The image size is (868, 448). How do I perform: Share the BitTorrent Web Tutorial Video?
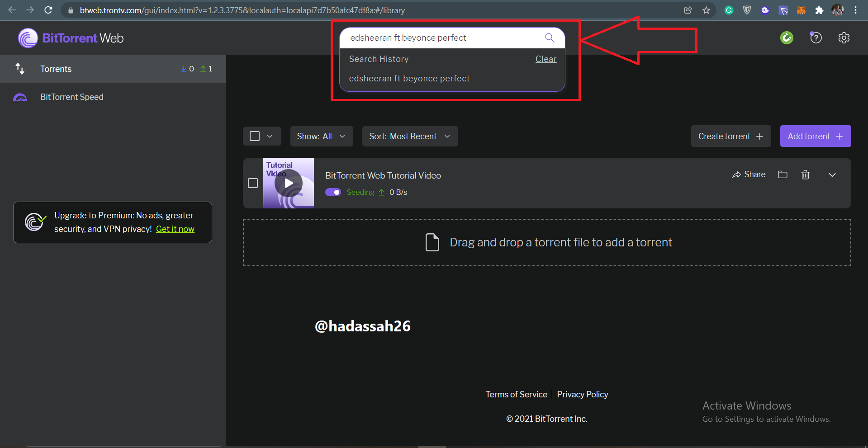point(749,174)
